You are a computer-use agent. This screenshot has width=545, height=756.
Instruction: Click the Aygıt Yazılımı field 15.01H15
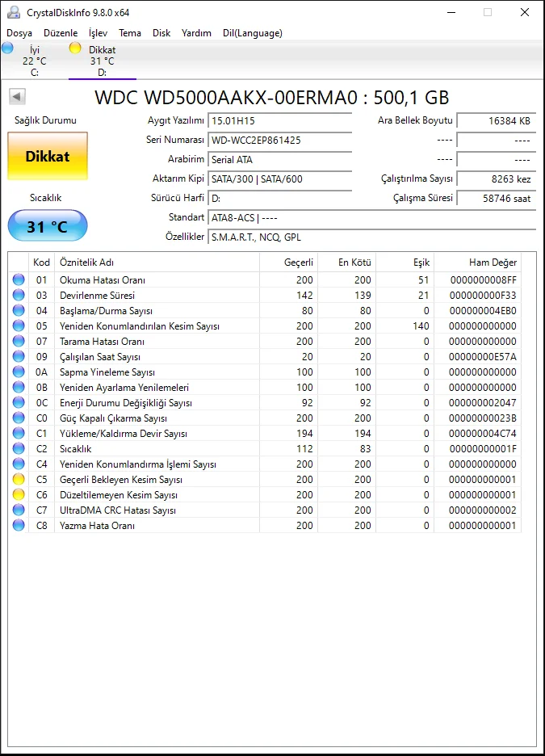coord(280,120)
